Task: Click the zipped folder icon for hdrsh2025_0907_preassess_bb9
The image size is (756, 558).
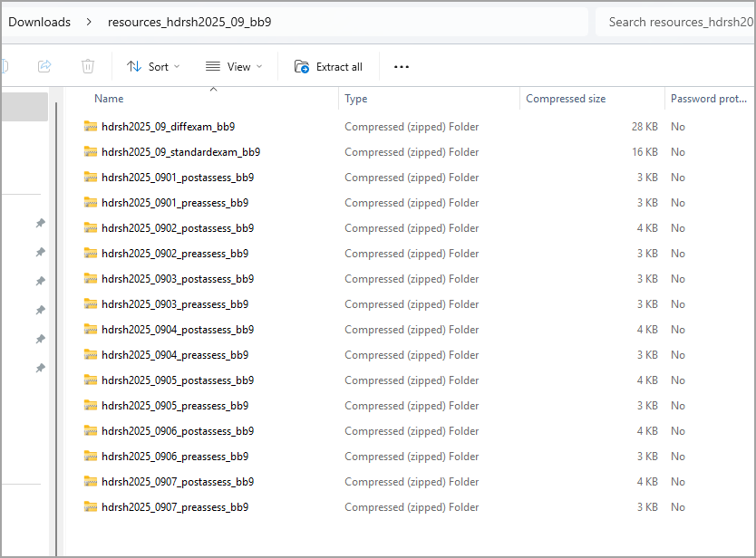Action: pyautogui.click(x=91, y=507)
